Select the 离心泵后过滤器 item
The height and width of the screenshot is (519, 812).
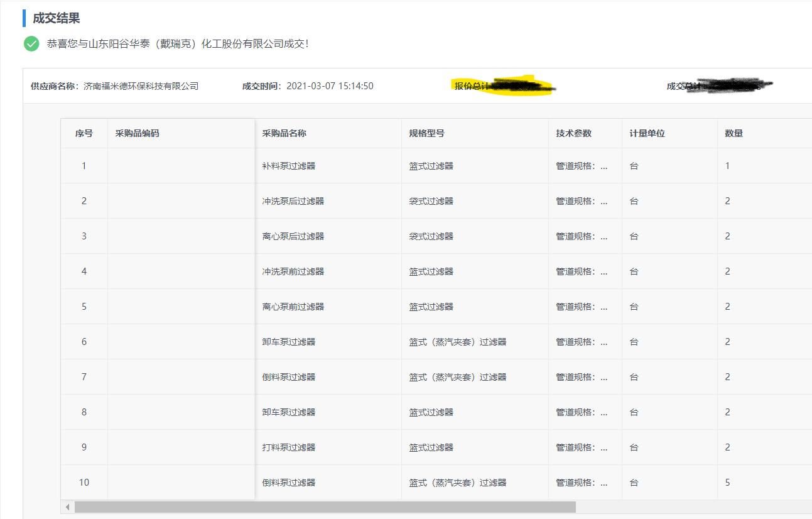(x=293, y=236)
